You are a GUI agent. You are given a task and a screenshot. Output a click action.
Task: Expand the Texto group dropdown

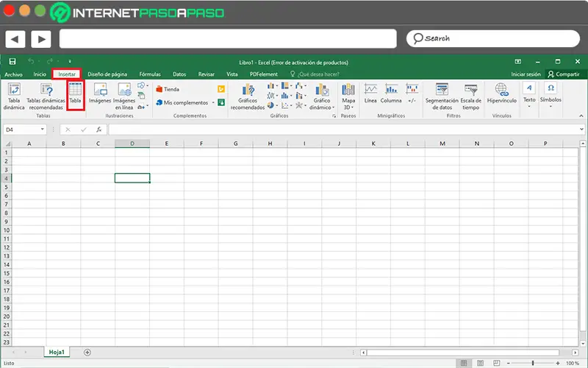(529, 107)
